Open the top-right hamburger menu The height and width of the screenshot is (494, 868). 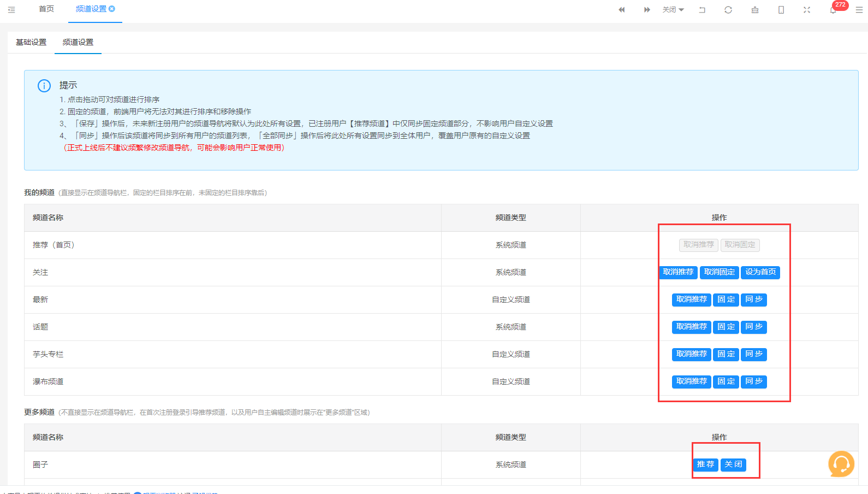[859, 10]
